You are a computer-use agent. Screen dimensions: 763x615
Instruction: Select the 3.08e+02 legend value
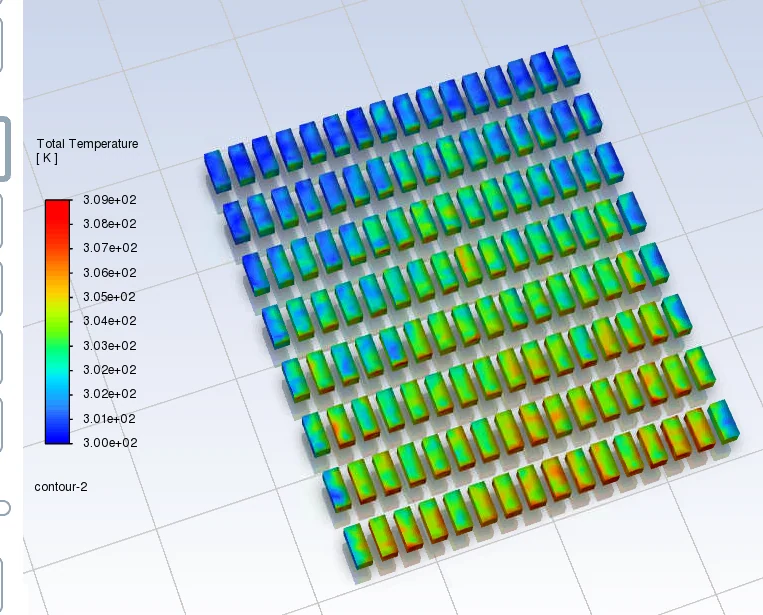click(110, 224)
